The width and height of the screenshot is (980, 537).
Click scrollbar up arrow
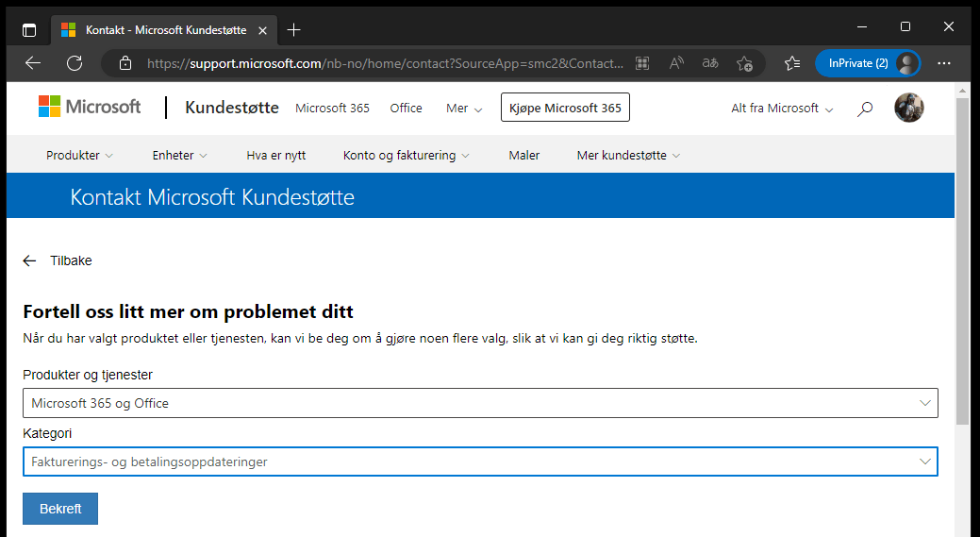click(x=962, y=91)
